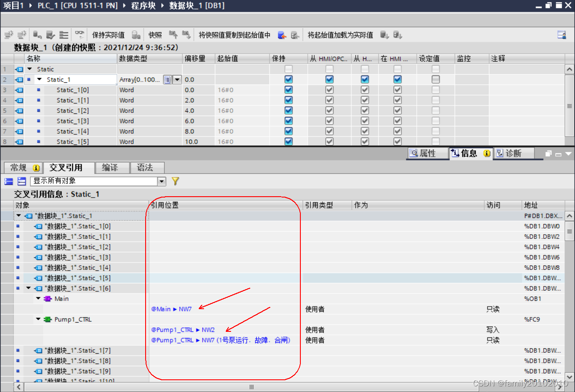575x392 pixels.
Task: Select the Static_1[3] row in data block
Action: tap(72, 121)
